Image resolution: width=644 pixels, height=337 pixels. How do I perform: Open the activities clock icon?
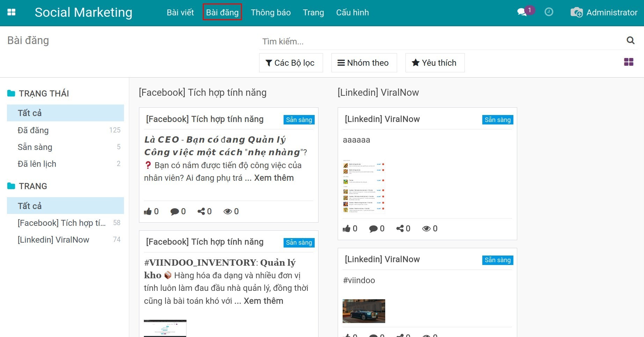(549, 12)
